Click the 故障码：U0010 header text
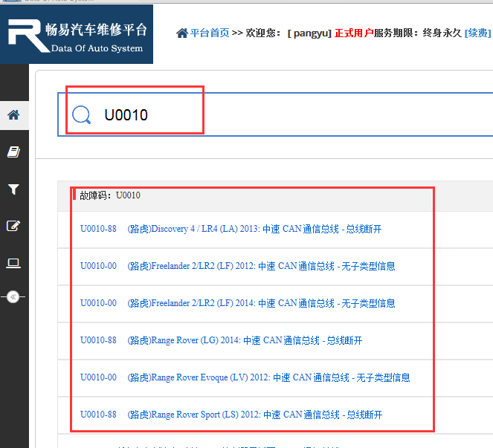 point(110,195)
